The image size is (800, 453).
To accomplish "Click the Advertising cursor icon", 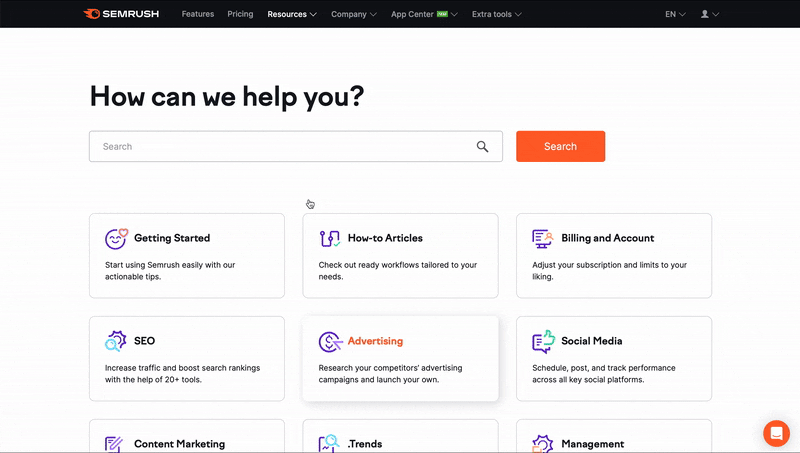I will pyautogui.click(x=330, y=342).
